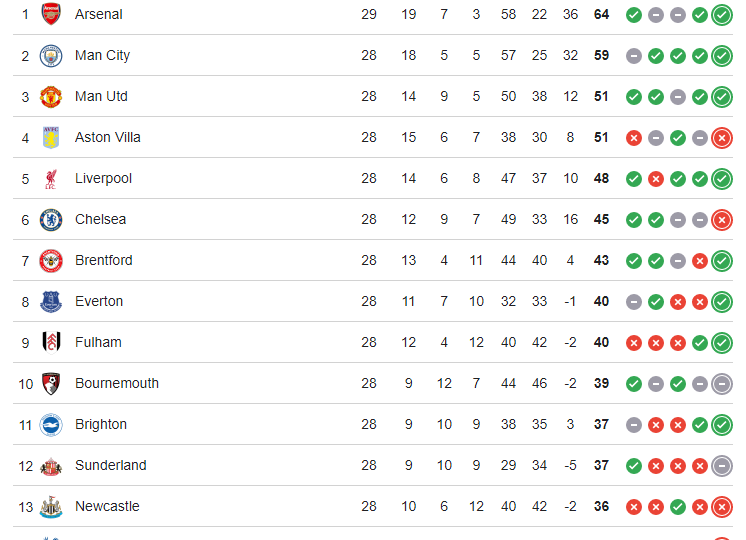The image size is (746, 540).
Task: Click Chelsea's most recent loss icon
Action: pos(722,219)
